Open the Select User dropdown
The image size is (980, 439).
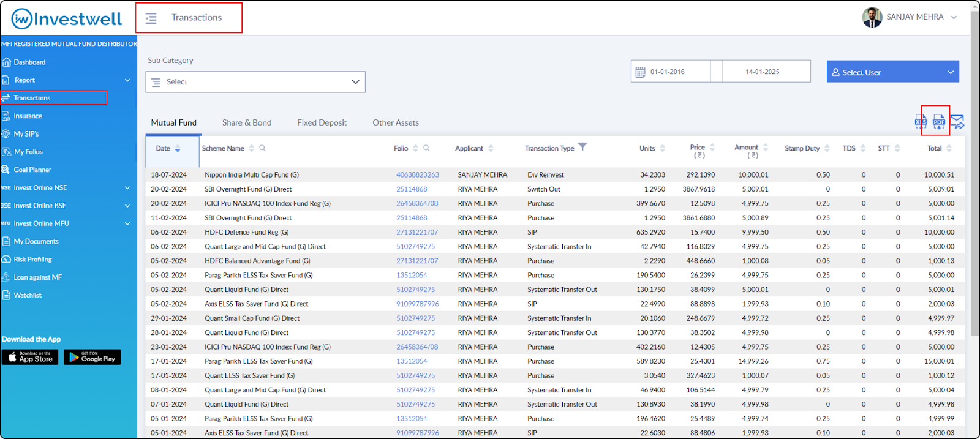pyautogui.click(x=893, y=72)
